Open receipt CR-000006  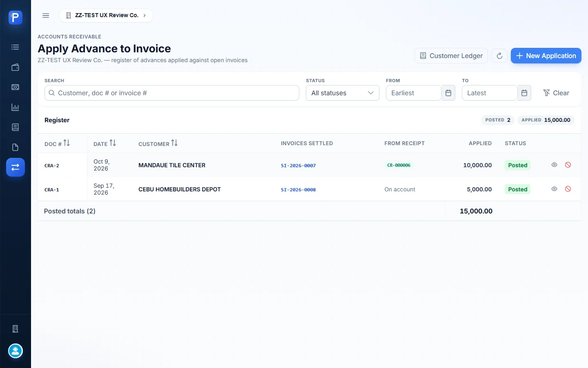[399, 165]
